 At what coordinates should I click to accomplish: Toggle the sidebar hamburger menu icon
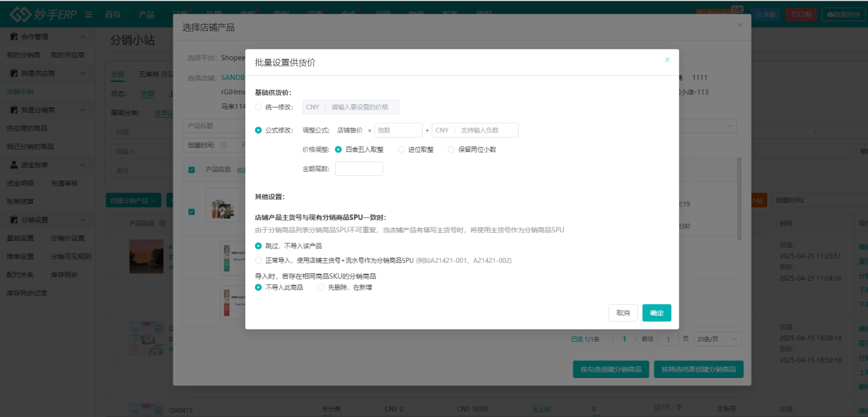coord(88,14)
